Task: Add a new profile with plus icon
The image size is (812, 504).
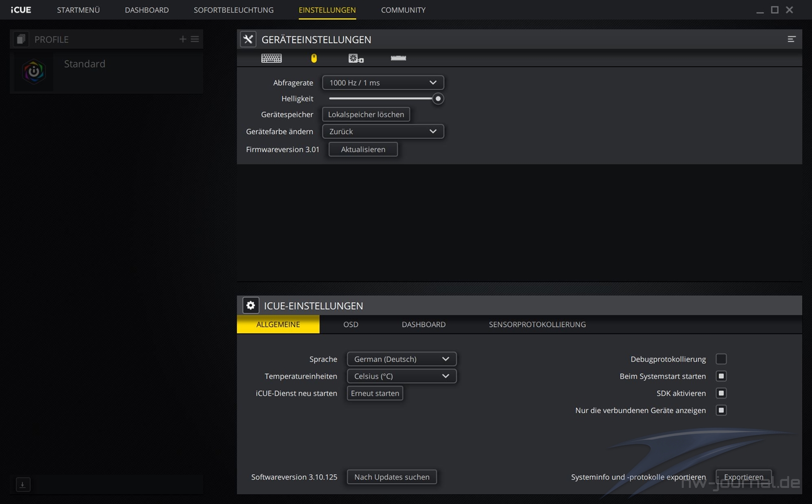Action: coord(183,39)
